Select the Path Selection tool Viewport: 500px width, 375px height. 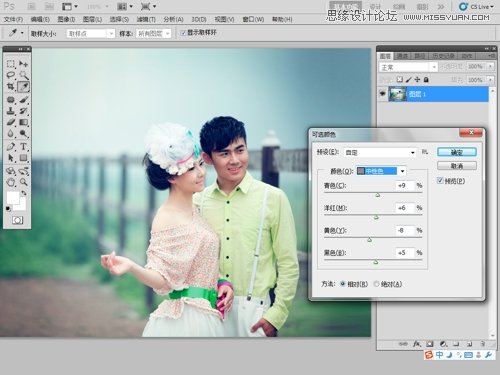tap(11, 158)
